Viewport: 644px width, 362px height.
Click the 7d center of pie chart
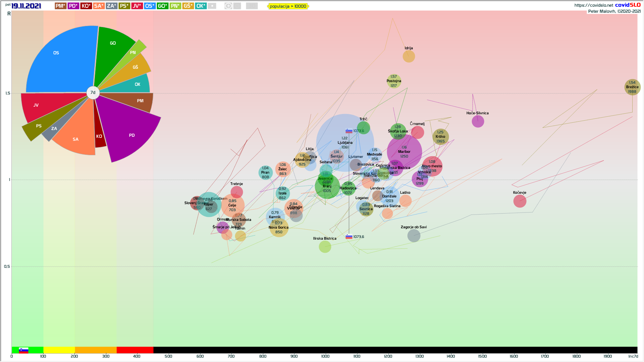point(93,93)
